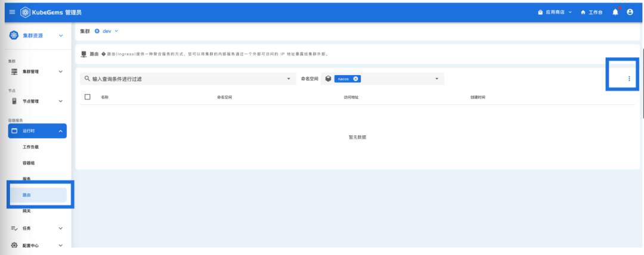
Task: Open 网关 in the sidebar
Action: click(27, 211)
